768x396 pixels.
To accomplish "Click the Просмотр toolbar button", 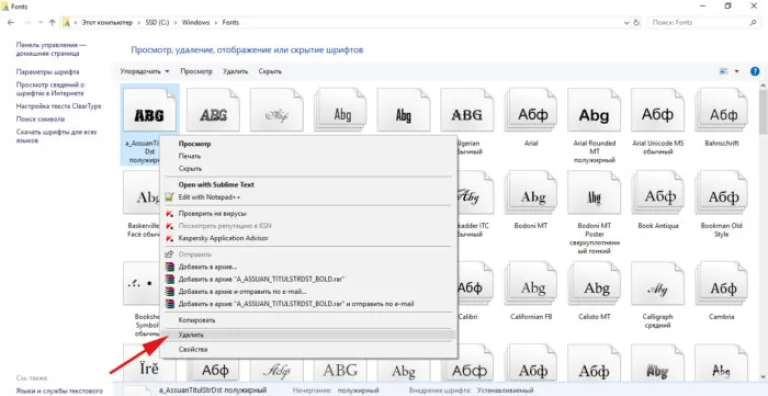I will 196,72.
